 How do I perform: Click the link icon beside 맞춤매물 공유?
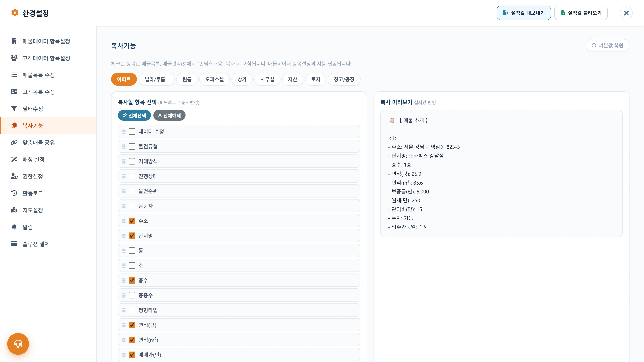[14, 142]
